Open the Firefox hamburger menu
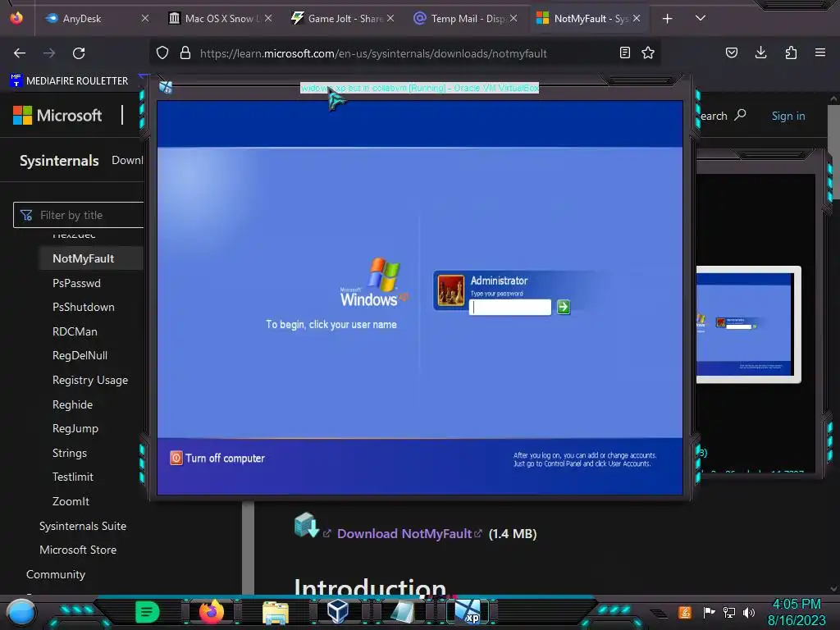 pos(819,52)
